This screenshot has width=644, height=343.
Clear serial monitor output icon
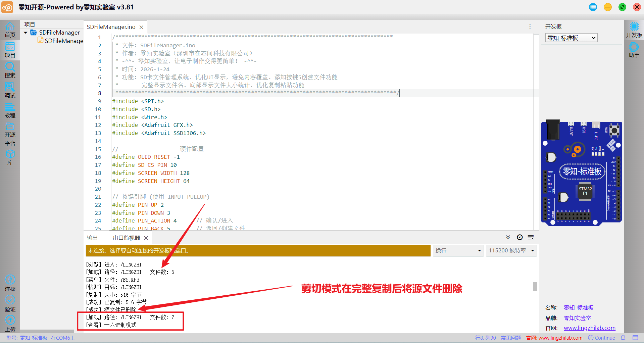(x=531, y=237)
